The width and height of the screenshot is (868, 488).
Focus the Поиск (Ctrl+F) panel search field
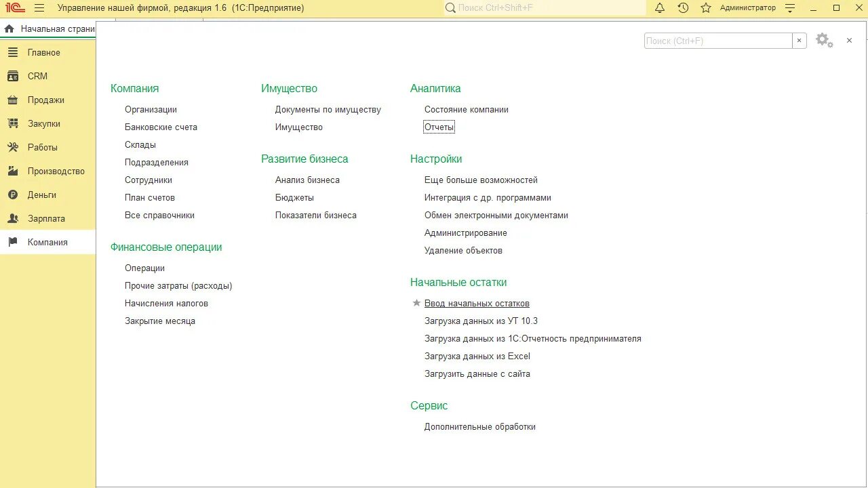[718, 41]
